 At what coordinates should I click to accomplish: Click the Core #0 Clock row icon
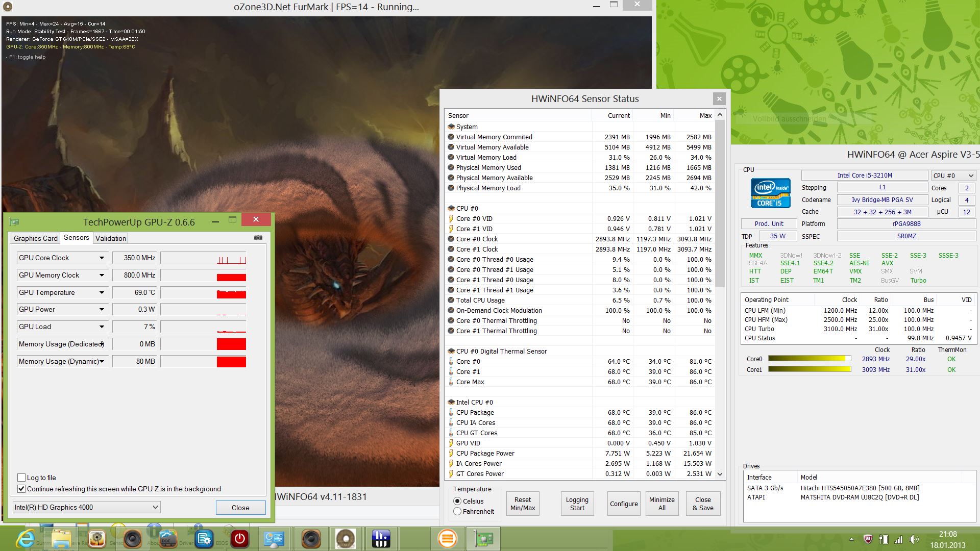point(451,239)
